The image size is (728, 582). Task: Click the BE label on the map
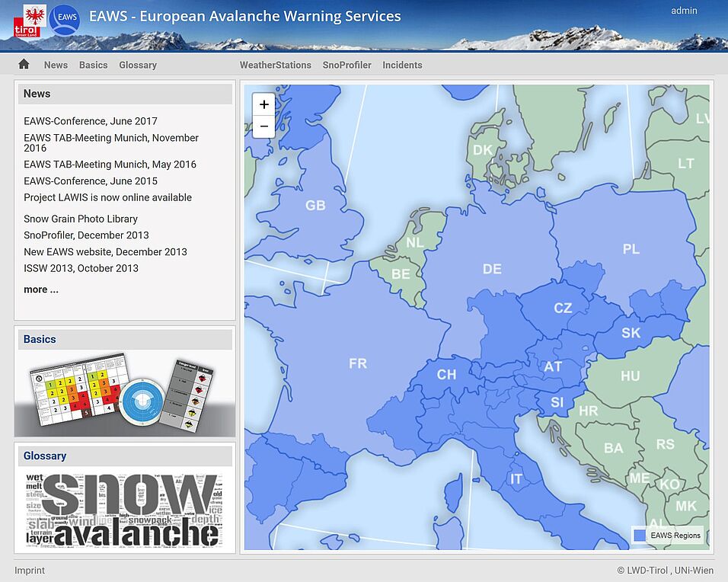(x=401, y=274)
